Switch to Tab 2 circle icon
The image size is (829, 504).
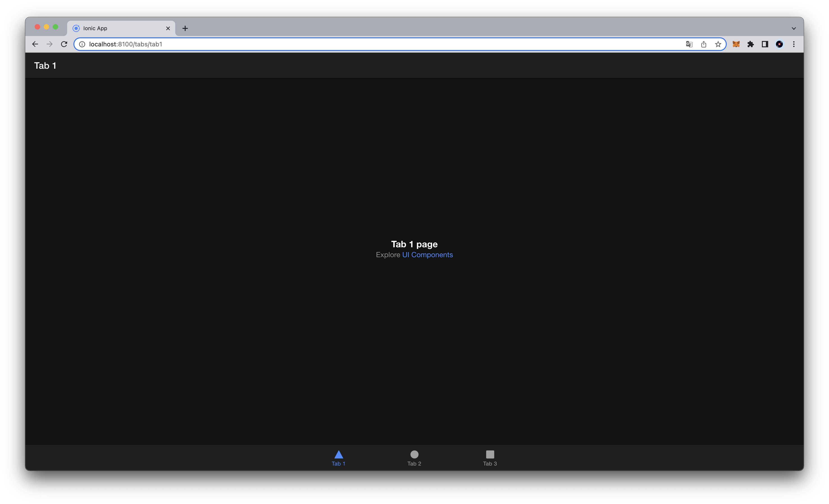coord(414,454)
